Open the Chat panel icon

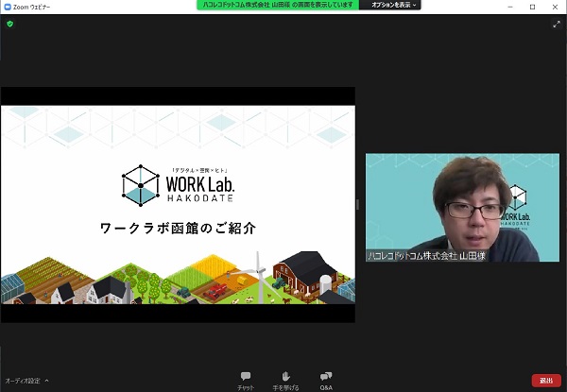[x=246, y=377]
